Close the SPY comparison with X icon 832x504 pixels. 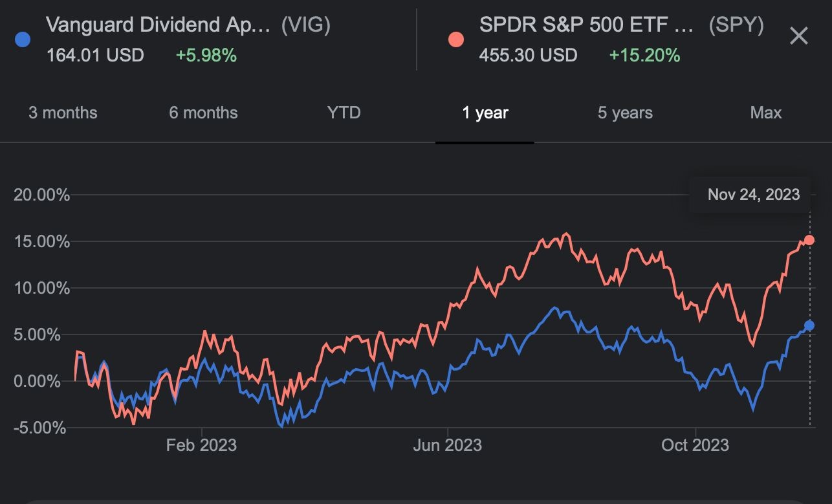click(799, 36)
